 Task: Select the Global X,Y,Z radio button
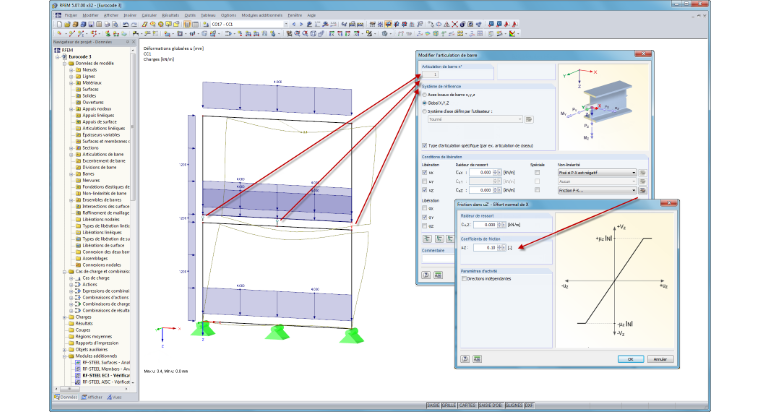[x=425, y=103]
